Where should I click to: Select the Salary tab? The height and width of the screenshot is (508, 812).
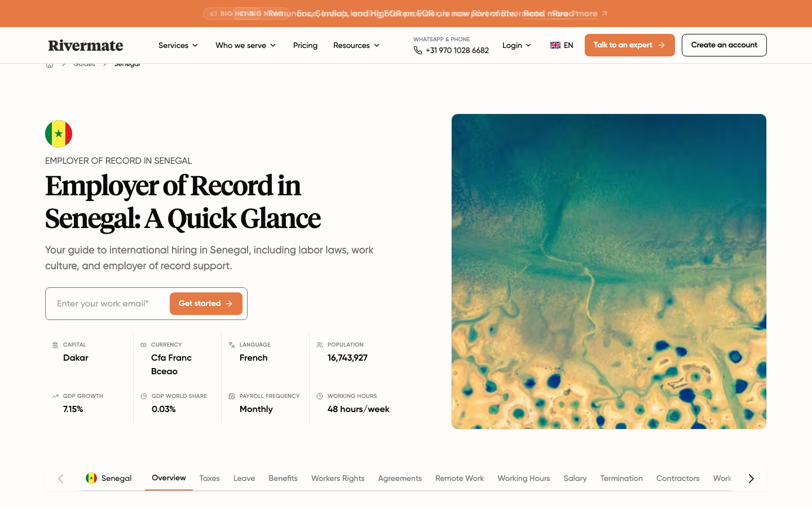pos(575,478)
